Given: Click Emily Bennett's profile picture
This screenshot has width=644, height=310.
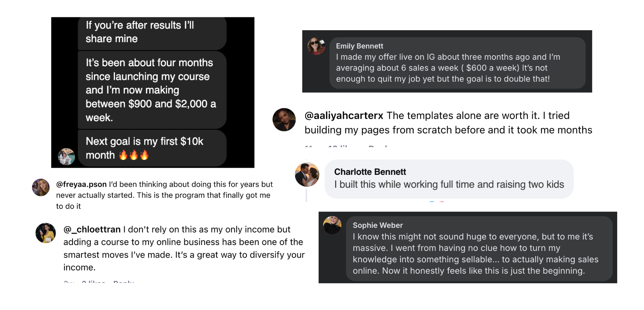Looking at the screenshot, I should click(x=316, y=46).
